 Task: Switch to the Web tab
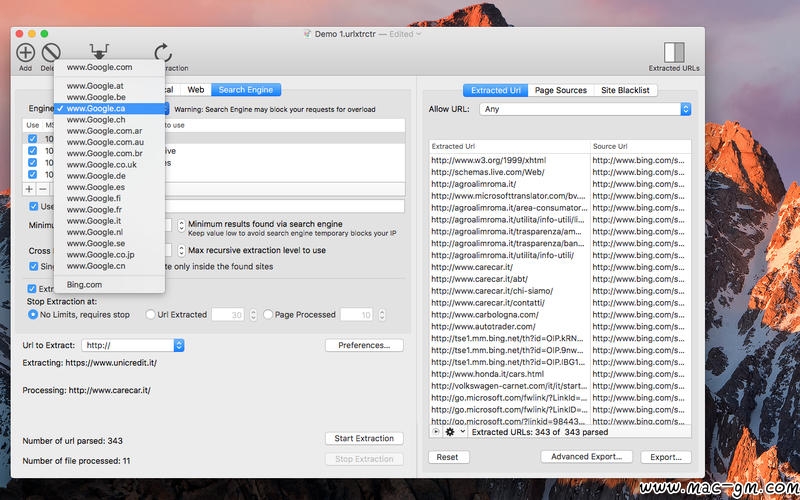195,90
